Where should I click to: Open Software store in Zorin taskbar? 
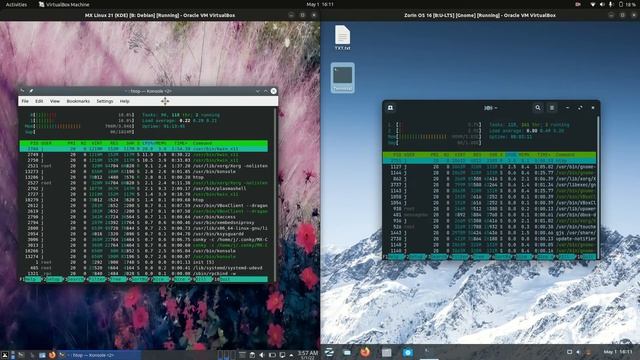tap(408, 352)
